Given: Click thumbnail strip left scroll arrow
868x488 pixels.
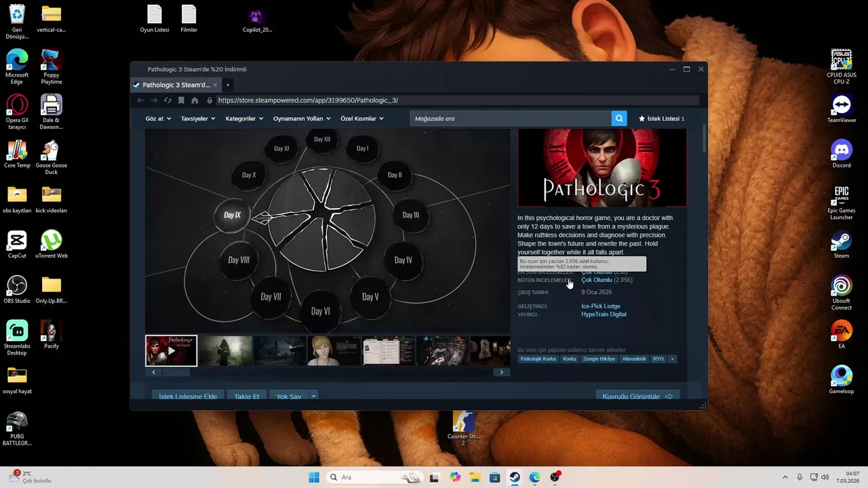Looking at the screenshot, I should [x=154, y=372].
